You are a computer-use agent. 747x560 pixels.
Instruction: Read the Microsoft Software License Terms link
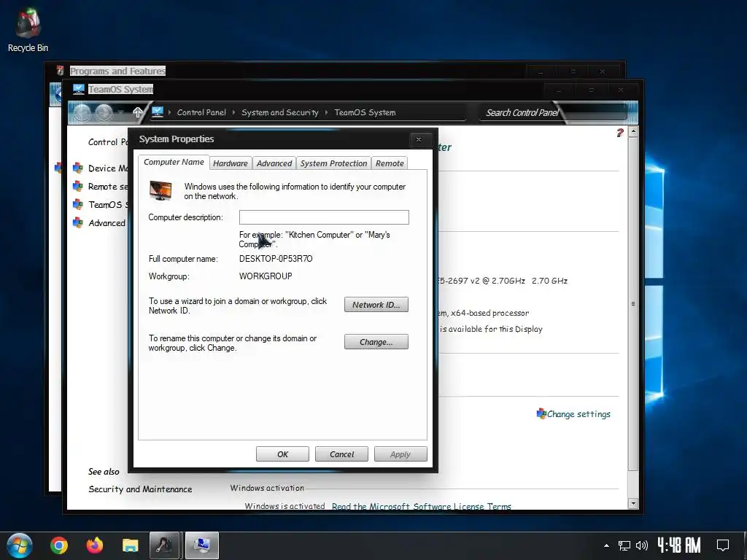pyautogui.click(x=422, y=506)
